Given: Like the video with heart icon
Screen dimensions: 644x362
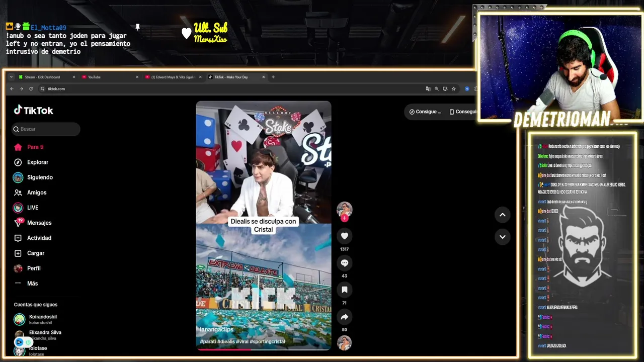Looking at the screenshot, I should click(344, 236).
